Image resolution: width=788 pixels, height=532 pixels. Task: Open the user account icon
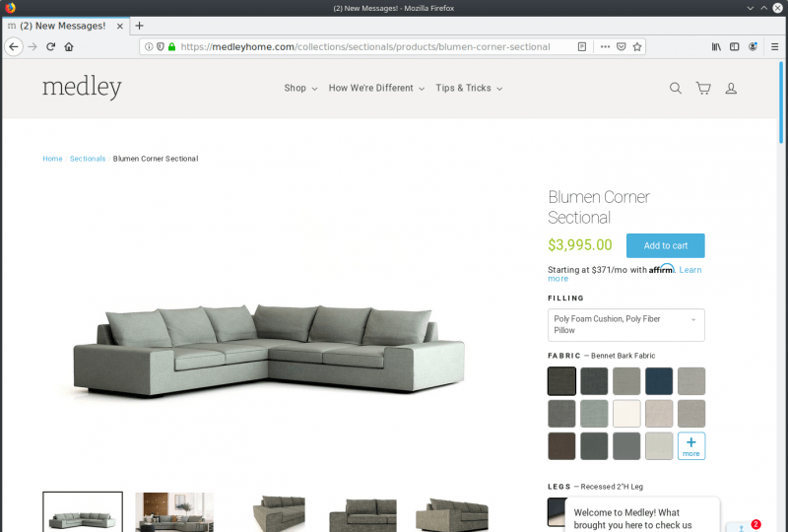click(x=731, y=89)
